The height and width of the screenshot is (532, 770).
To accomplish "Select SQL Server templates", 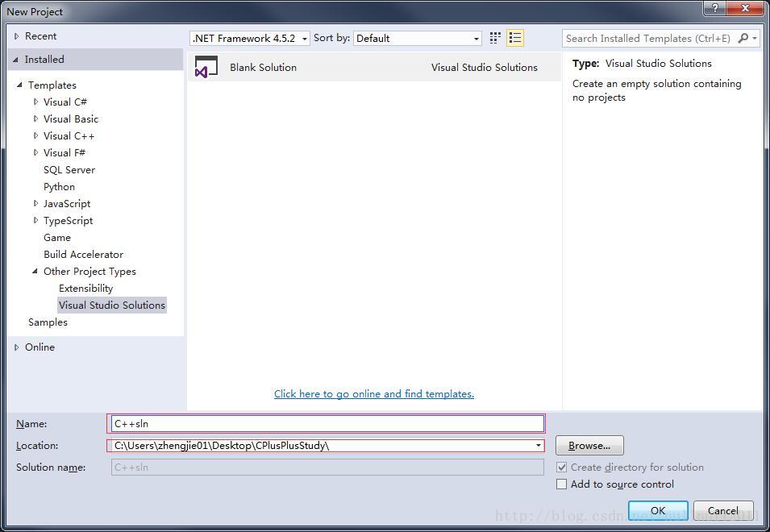I will 69,170.
